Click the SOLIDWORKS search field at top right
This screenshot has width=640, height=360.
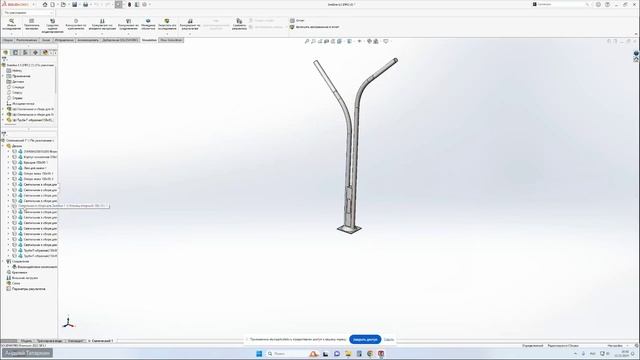click(561, 4)
